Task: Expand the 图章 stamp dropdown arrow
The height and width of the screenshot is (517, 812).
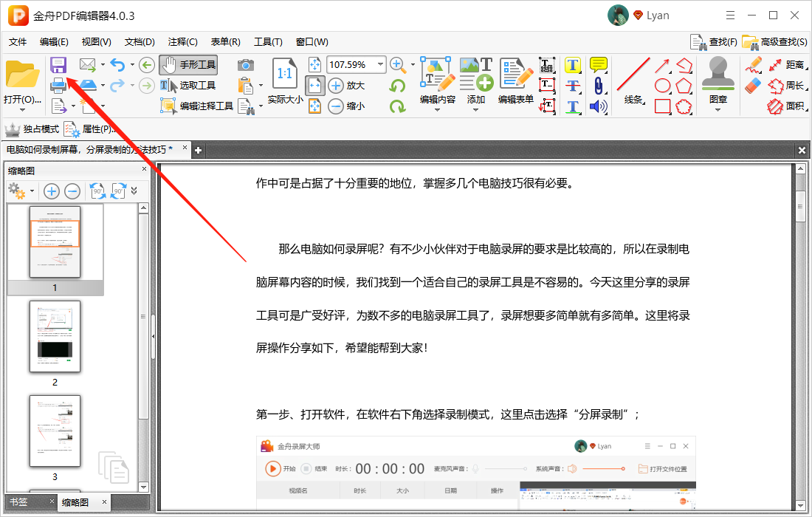Action: [x=718, y=110]
